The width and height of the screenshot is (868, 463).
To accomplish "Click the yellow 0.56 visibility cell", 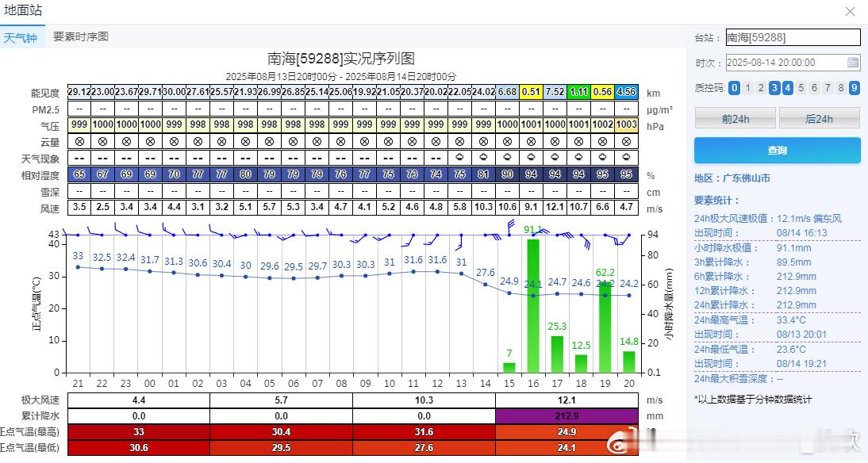I will (602, 92).
